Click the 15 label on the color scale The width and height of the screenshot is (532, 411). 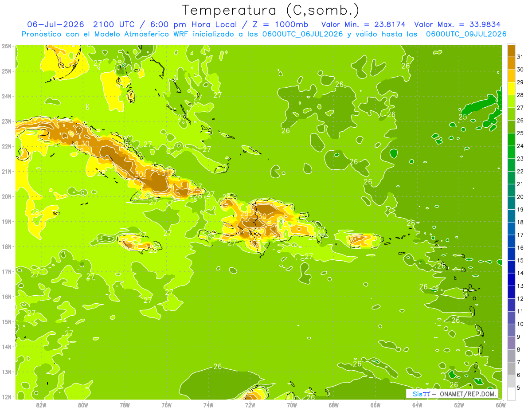(x=520, y=260)
